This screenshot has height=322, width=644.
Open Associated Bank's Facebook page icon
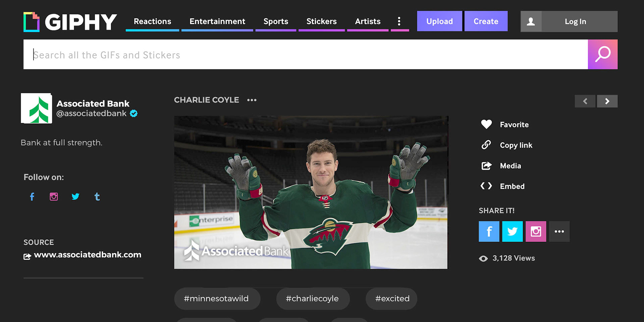pos(32,197)
